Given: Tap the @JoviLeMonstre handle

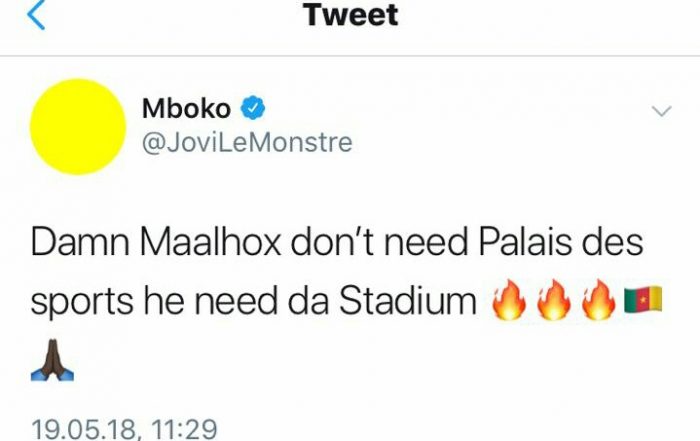Looking at the screenshot, I should (x=247, y=142).
